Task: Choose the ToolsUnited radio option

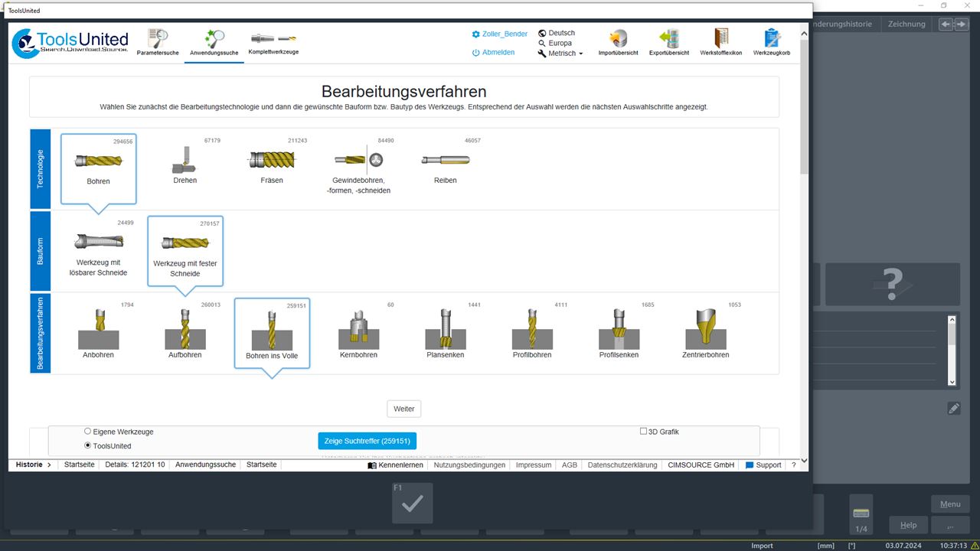Action: 88,445
